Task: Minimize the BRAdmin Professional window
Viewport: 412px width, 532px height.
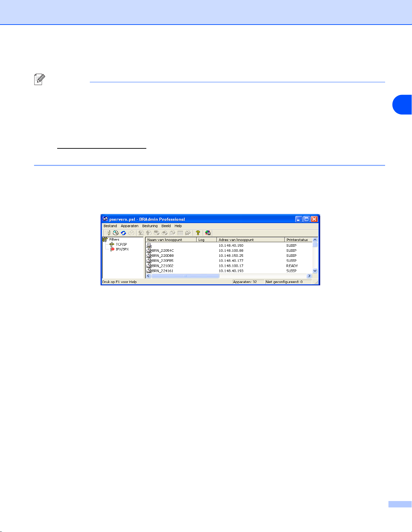Action: point(299,219)
